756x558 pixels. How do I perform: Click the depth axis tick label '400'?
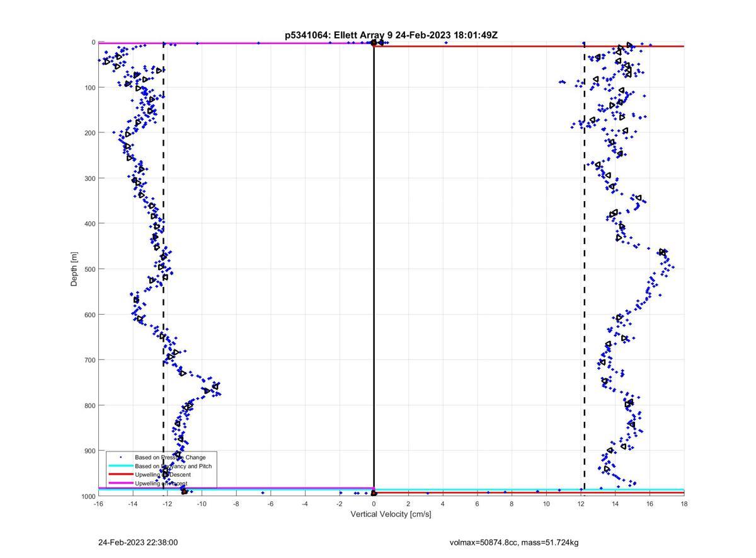90,224
